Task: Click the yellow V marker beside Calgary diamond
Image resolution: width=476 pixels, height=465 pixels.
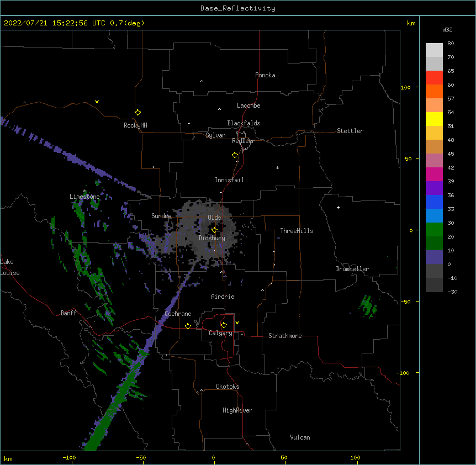Action: tap(237, 323)
